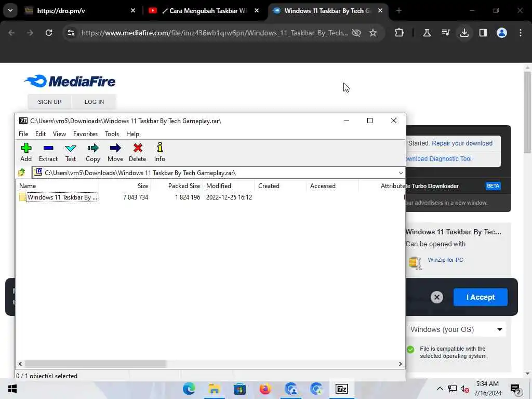Open the browser three-dot menu
The width and height of the screenshot is (532, 399).
point(521,33)
